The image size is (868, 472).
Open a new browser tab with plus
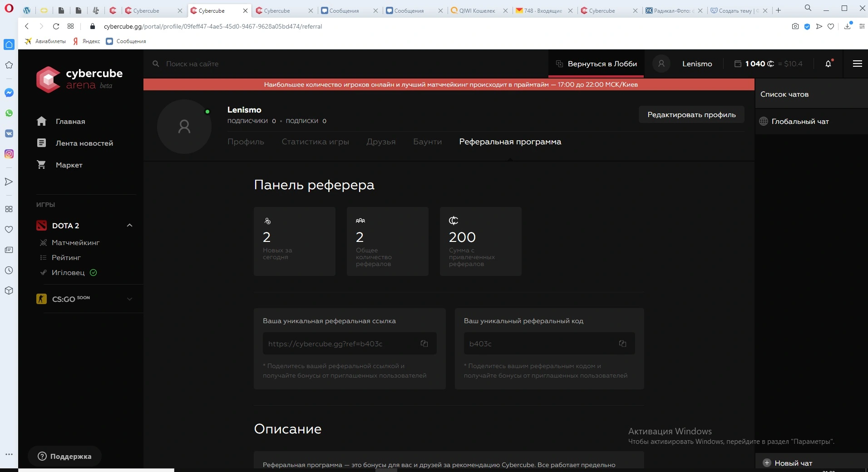click(x=778, y=10)
